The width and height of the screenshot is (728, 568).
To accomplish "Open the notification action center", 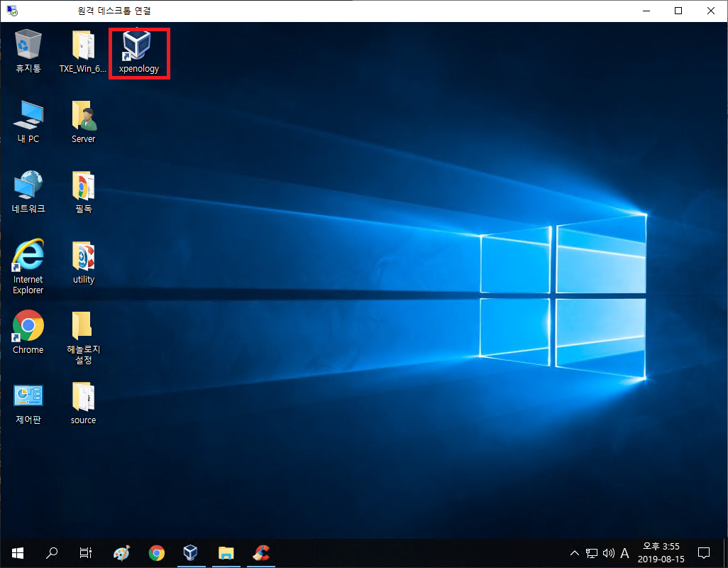I will (x=704, y=553).
